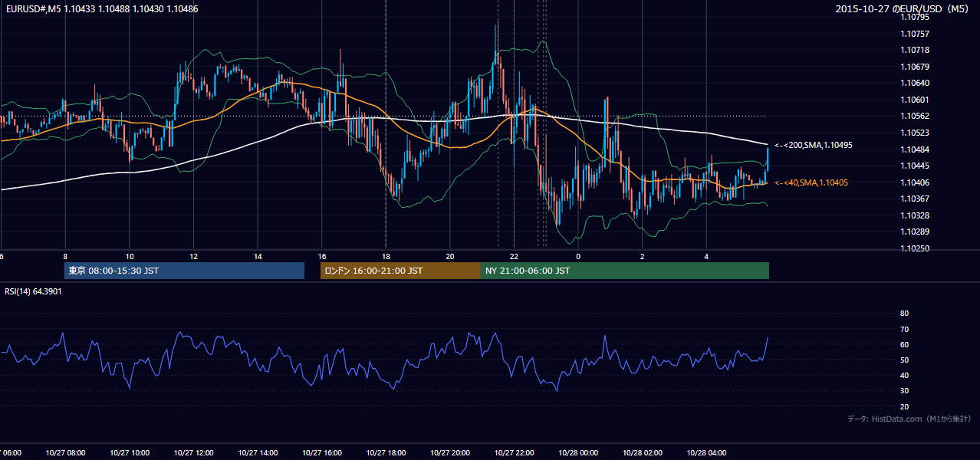Click price axis value 1.10679

click(916, 67)
